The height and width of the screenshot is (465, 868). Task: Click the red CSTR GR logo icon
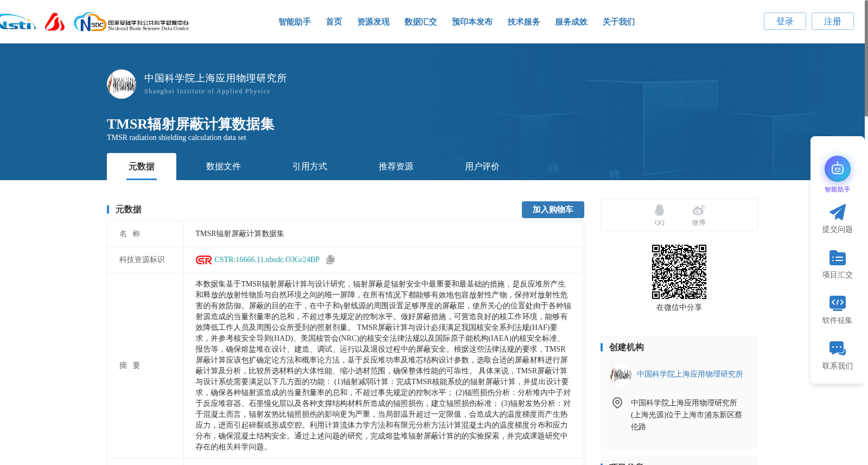[x=203, y=260]
